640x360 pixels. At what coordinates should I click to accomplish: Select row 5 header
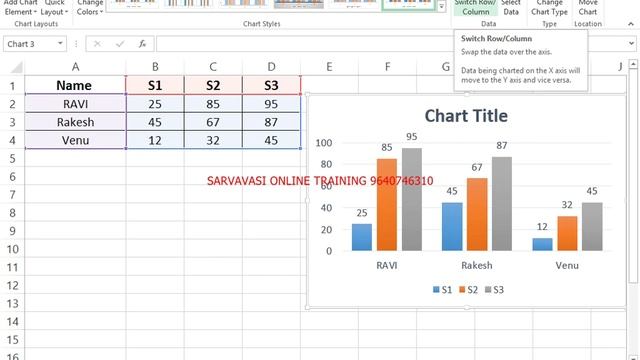coord(12,158)
